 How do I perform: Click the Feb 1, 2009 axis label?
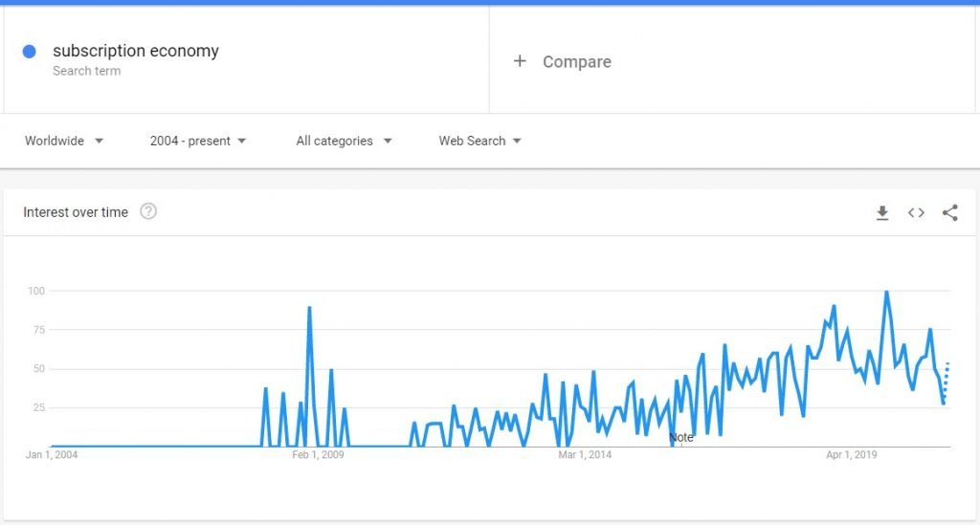coord(318,454)
